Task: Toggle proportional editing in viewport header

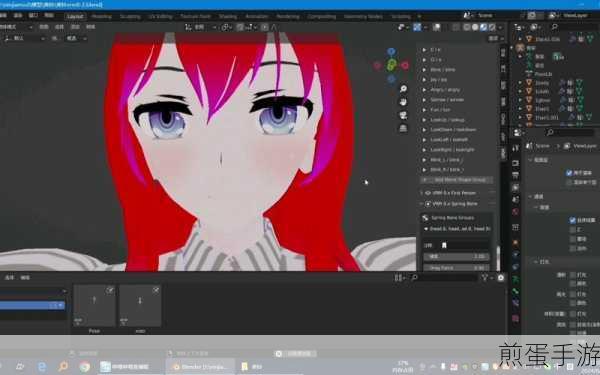Action: [x=264, y=27]
